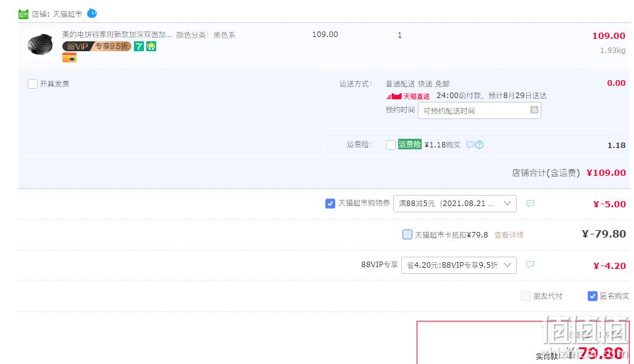Viewport: 634px width, 364px height.
Task: Open the blue chat icon beside 天猫超市
Action: pos(92,14)
